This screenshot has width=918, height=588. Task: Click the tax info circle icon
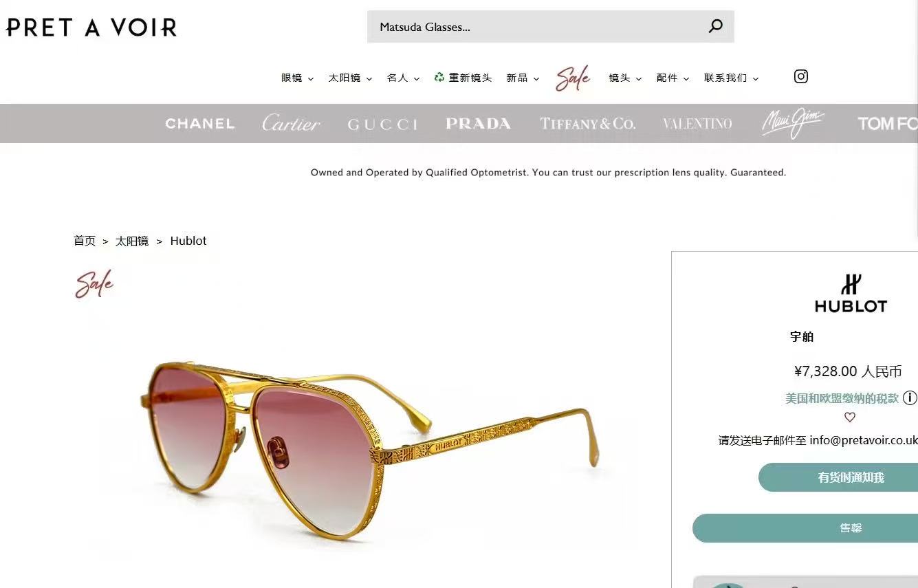[x=910, y=398]
